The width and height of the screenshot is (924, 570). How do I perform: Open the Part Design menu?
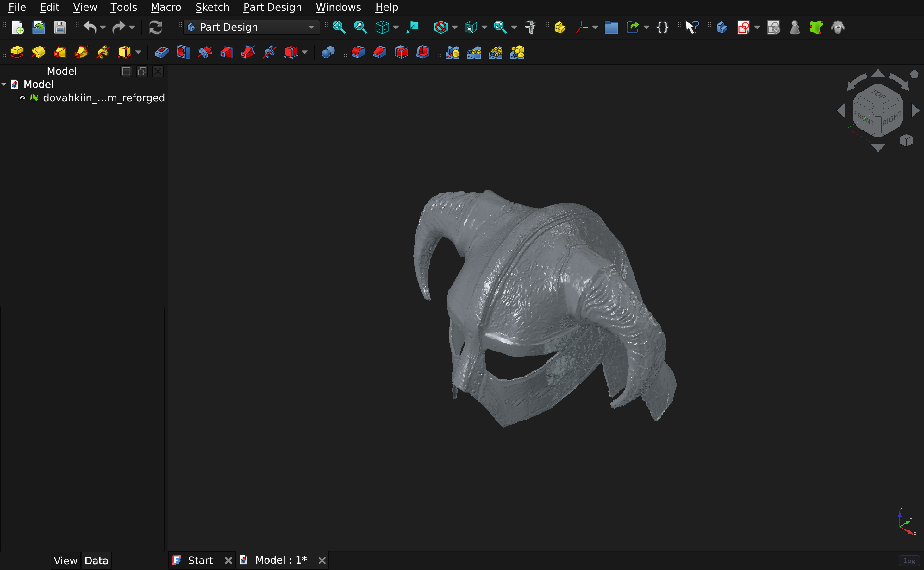[x=272, y=7]
